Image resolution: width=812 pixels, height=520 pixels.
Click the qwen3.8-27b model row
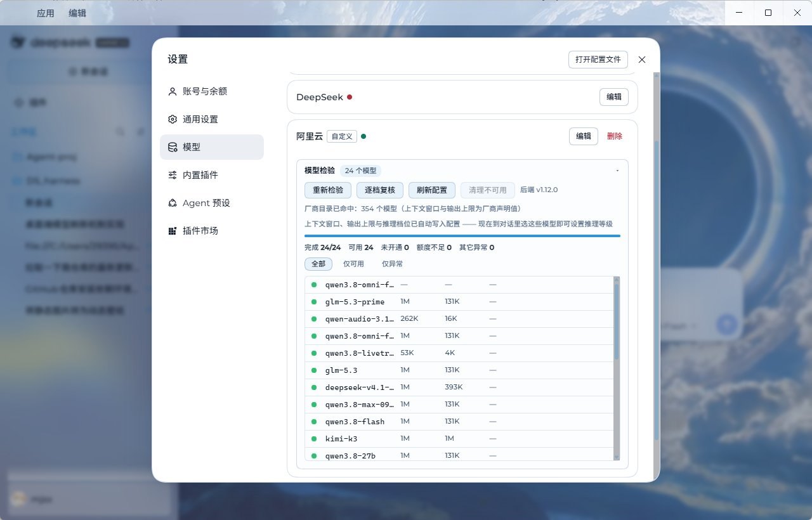[459, 455]
